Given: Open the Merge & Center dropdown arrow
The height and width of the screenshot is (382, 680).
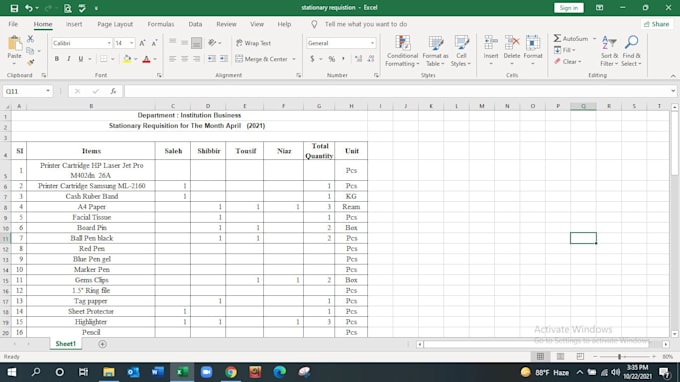Looking at the screenshot, I should pyautogui.click(x=294, y=59).
